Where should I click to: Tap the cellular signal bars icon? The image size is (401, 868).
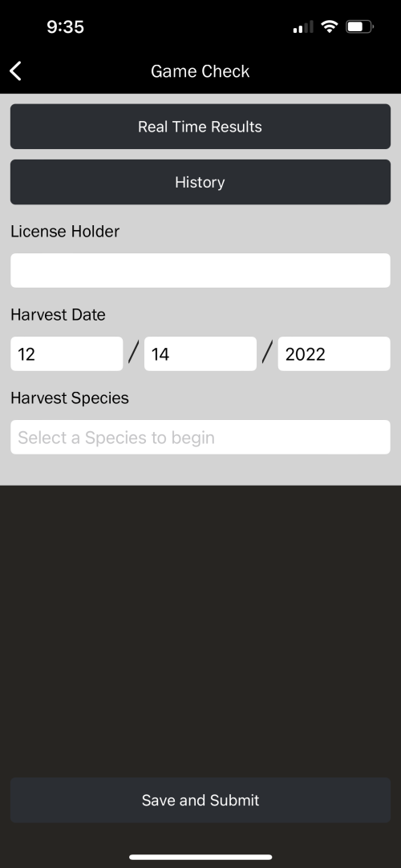tap(303, 26)
